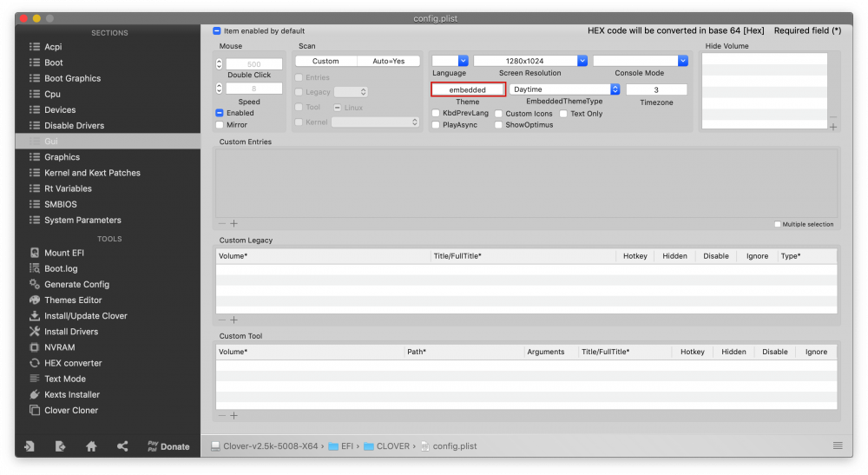Click the Timezone input field
Image resolution: width=868 pixels, height=475 pixels.
tap(656, 89)
